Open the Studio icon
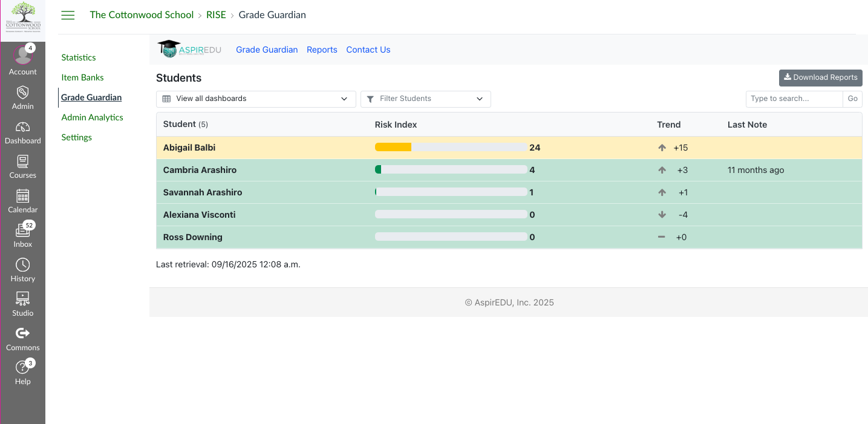868x424 pixels. coord(22,299)
